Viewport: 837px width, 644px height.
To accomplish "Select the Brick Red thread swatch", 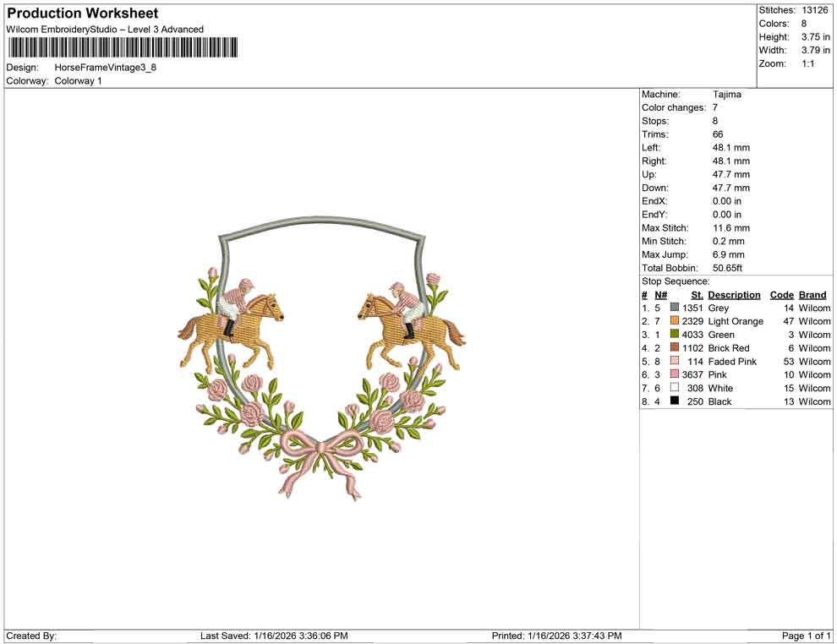I will point(673,348).
